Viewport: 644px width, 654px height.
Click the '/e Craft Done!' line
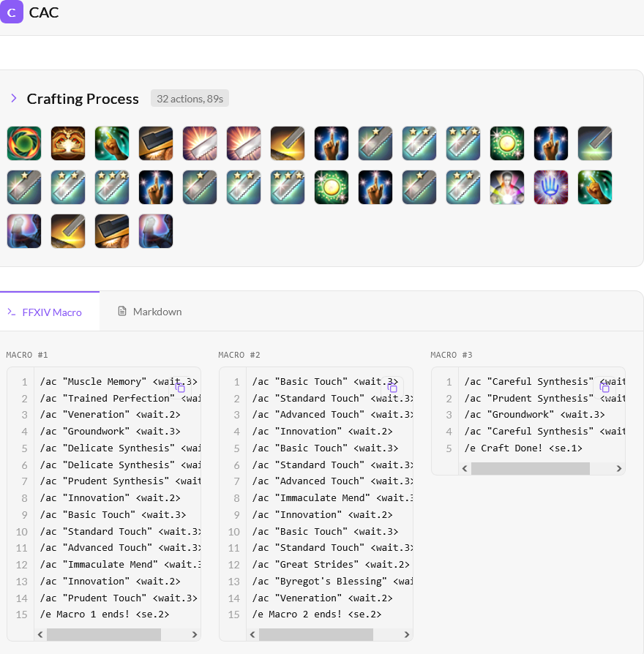click(523, 448)
